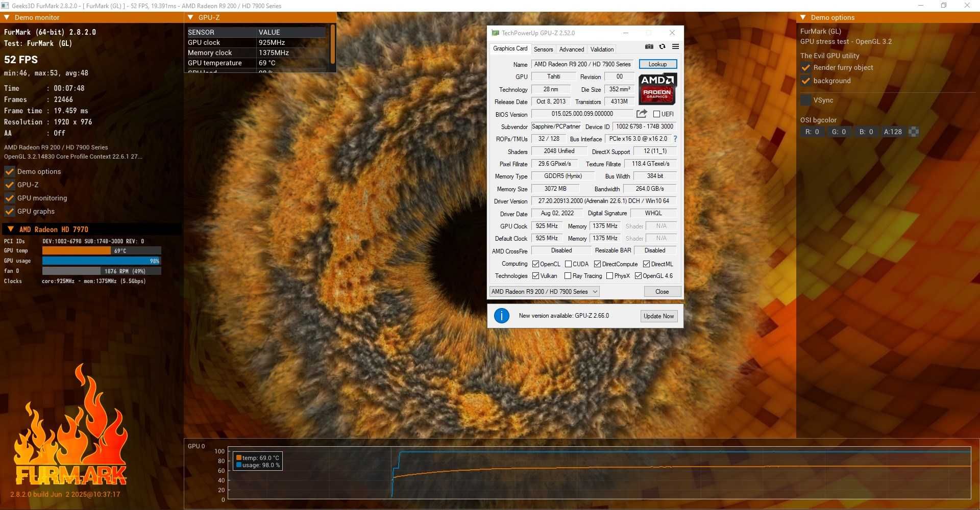Open the GPU-Z hamburger menu
The height and width of the screenshot is (510, 980).
click(675, 46)
